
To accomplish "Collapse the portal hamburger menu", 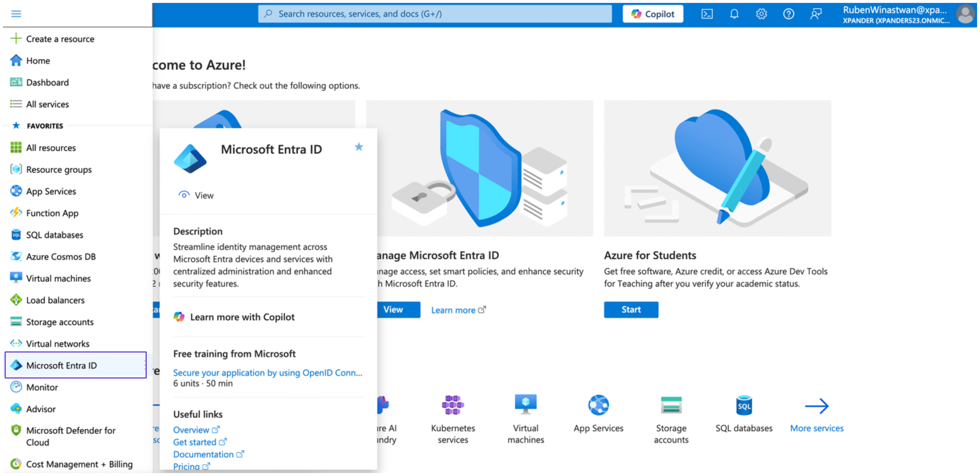I will (x=16, y=14).
